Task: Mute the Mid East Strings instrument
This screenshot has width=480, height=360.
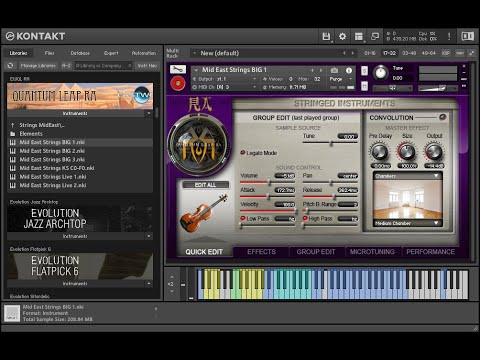Action: tap(364, 86)
